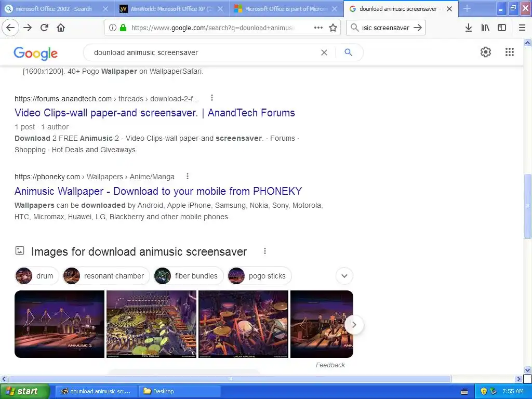
Task: Open the page actions three-dot menu
Action: pos(318,28)
